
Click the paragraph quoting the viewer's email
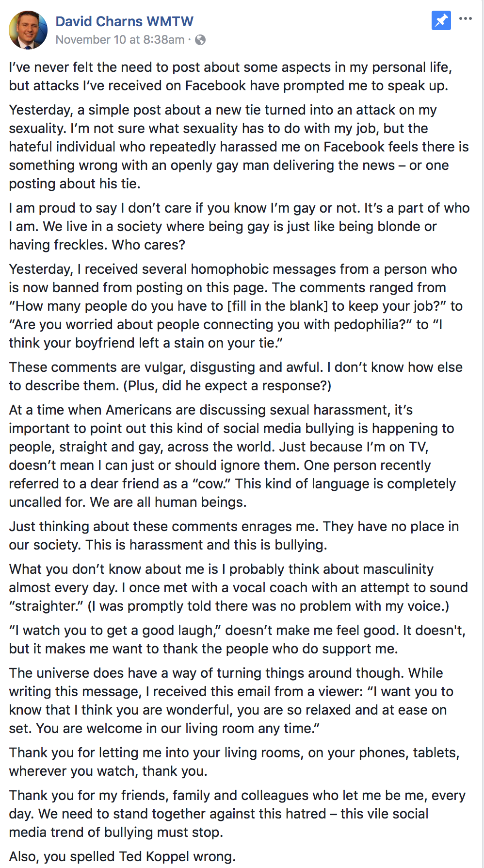[x=231, y=701]
